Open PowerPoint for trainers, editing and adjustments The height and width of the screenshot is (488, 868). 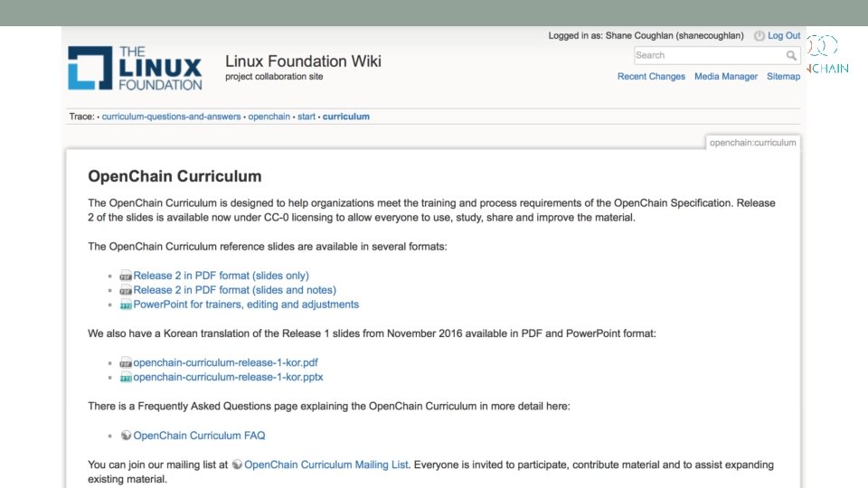tap(246, 305)
